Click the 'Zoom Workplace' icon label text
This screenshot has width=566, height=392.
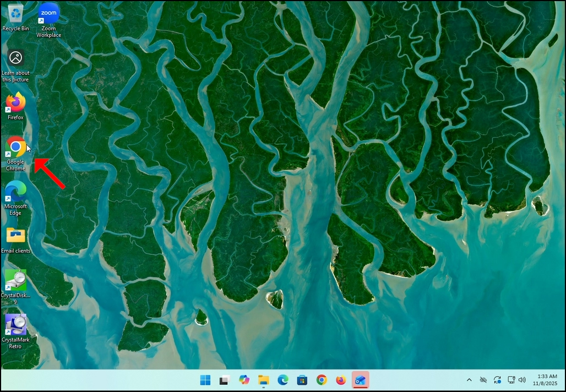pyautogui.click(x=49, y=32)
